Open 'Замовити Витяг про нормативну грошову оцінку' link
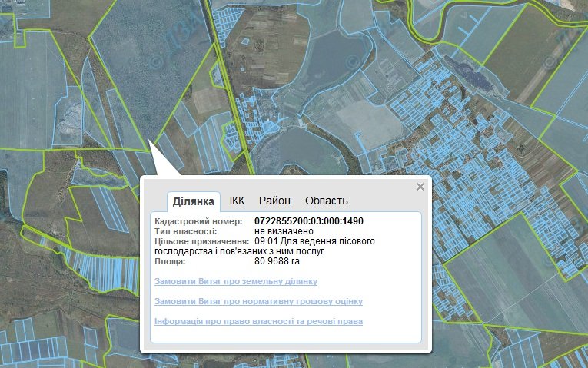 (258, 302)
